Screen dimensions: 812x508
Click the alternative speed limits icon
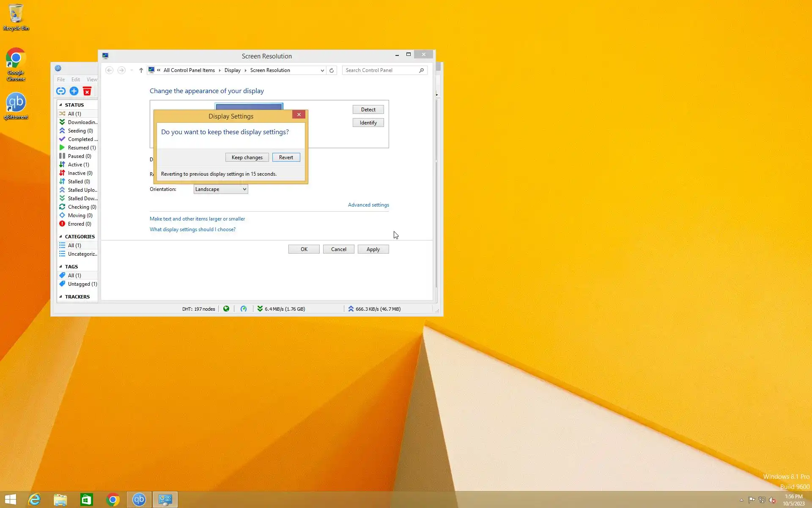(244, 309)
